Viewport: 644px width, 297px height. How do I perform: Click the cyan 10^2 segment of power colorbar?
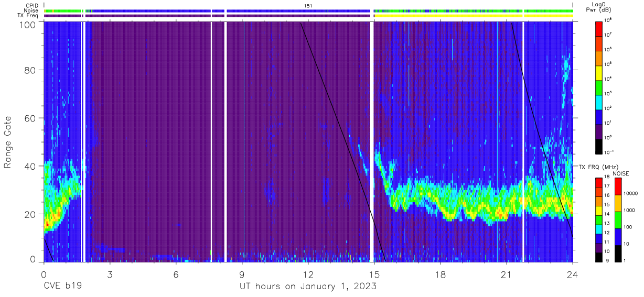pyautogui.click(x=599, y=102)
